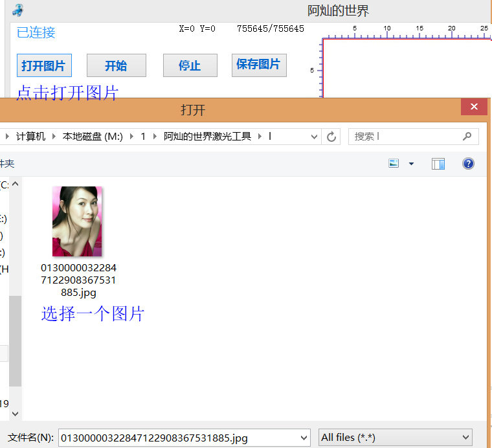Click the magnifier icon in the search box
This screenshot has height=448, width=492.
(467, 137)
